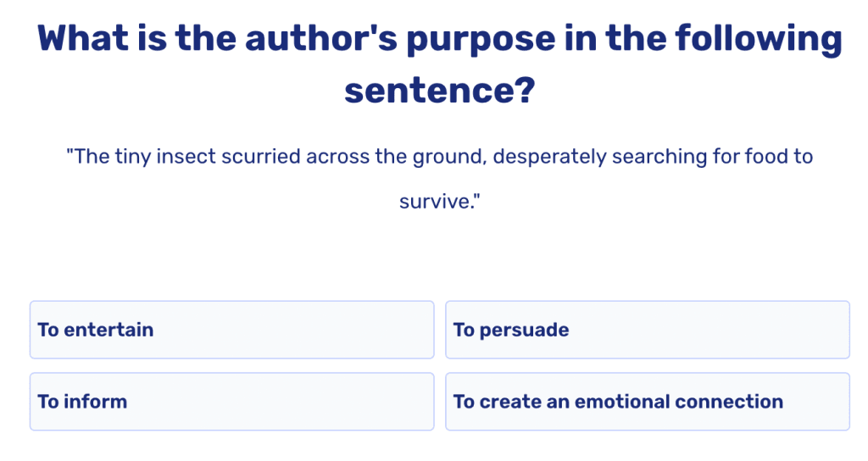Pick "To inform" as the answer

coord(231,402)
